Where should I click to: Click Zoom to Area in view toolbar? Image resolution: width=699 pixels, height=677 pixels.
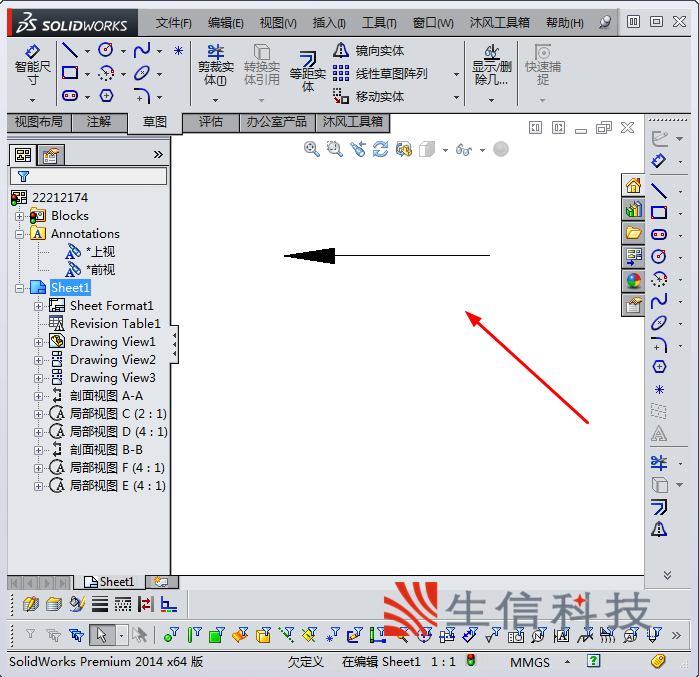pyautogui.click(x=334, y=149)
